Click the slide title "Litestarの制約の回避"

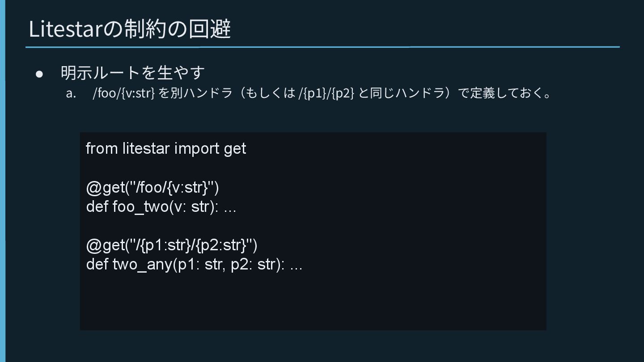[130, 29]
